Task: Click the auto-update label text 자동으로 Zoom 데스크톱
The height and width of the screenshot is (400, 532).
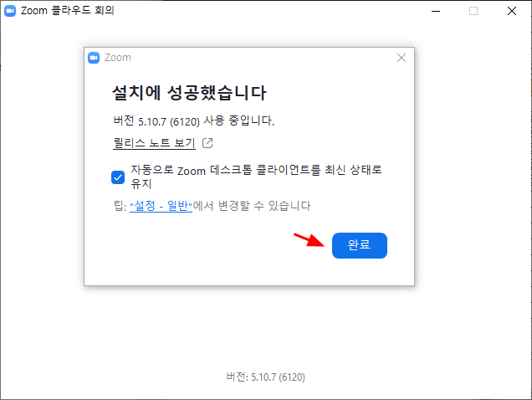Action: [x=192, y=170]
